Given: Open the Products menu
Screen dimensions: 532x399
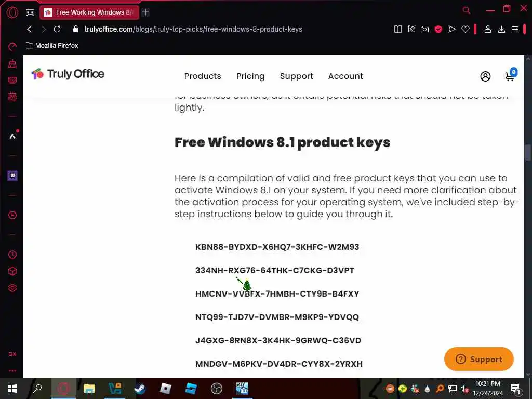Looking at the screenshot, I should [203, 76].
